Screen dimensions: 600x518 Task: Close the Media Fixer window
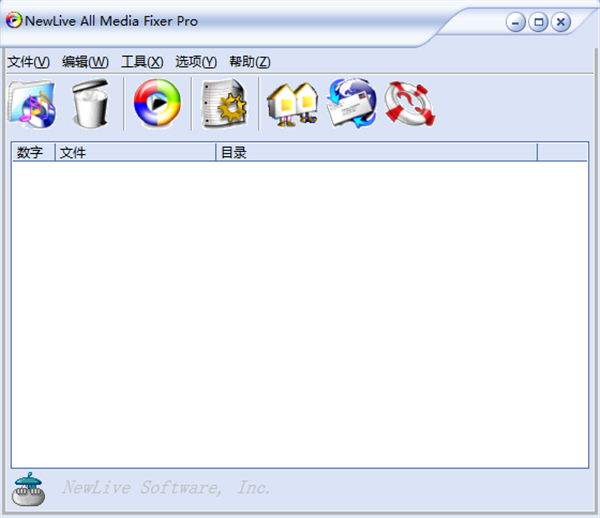coord(561,22)
